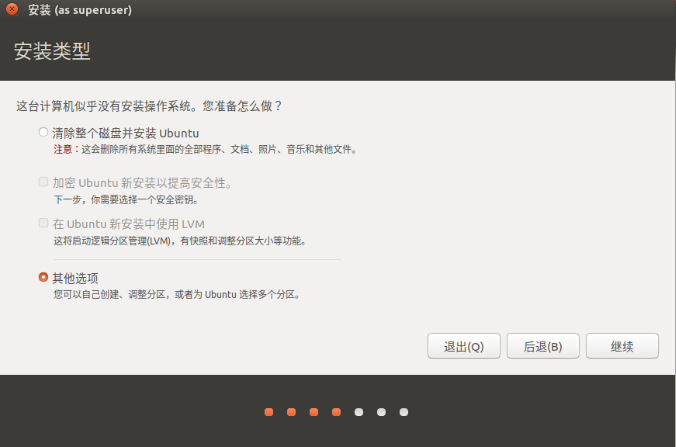
Task: Tick the 加密 Ubuntu 新安装以提高安全性 checkbox
Action: (43, 182)
